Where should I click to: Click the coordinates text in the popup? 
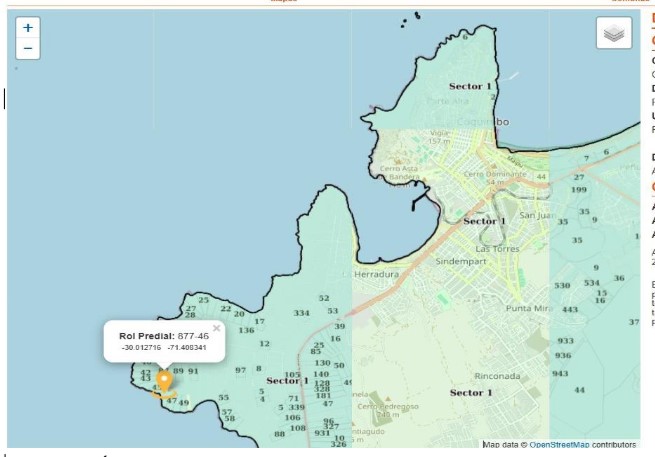(x=164, y=347)
